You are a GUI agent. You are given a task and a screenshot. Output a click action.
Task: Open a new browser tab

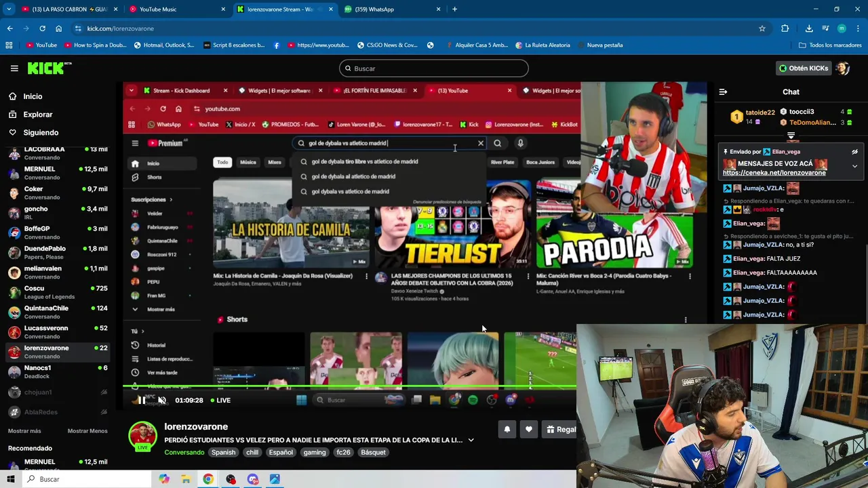pyautogui.click(x=454, y=9)
